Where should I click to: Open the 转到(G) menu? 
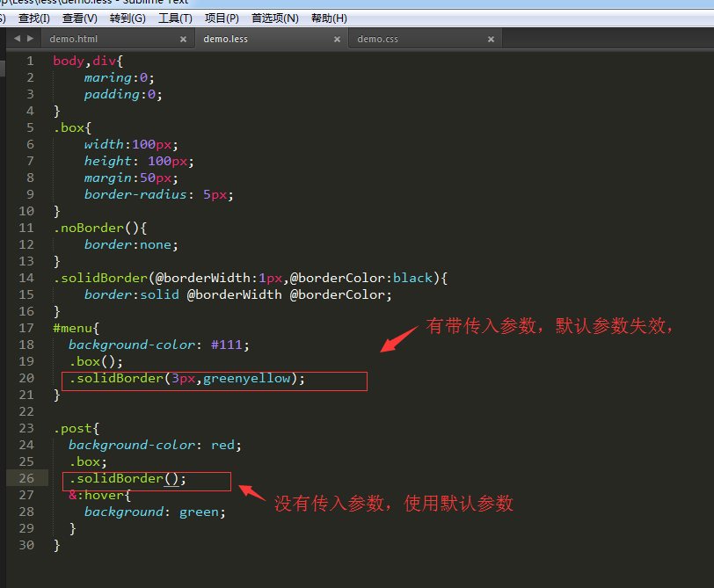tap(127, 18)
